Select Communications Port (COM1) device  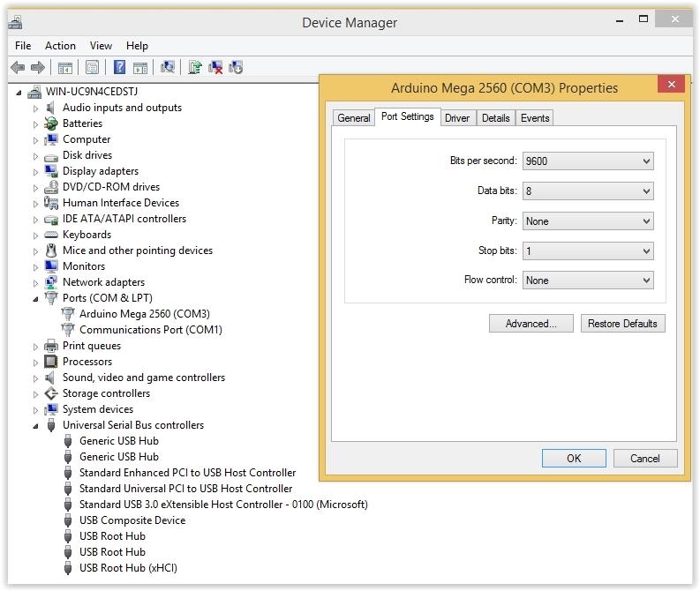150,330
